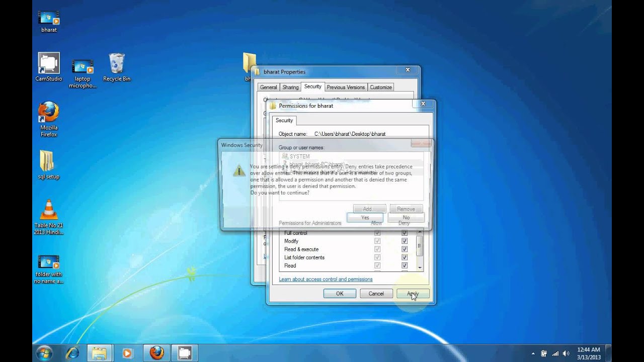
Task: Toggle Deny checkbox for Full control
Action: 404,233
